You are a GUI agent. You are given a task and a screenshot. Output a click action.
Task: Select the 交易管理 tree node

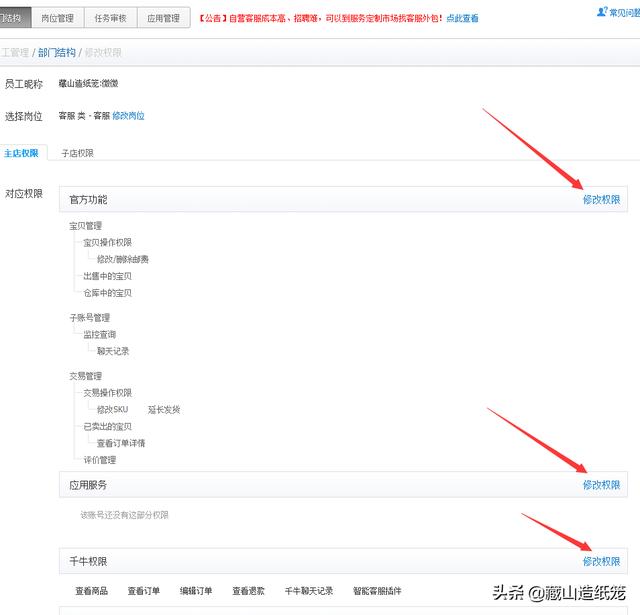pyautogui.click(x=85, y=376)
